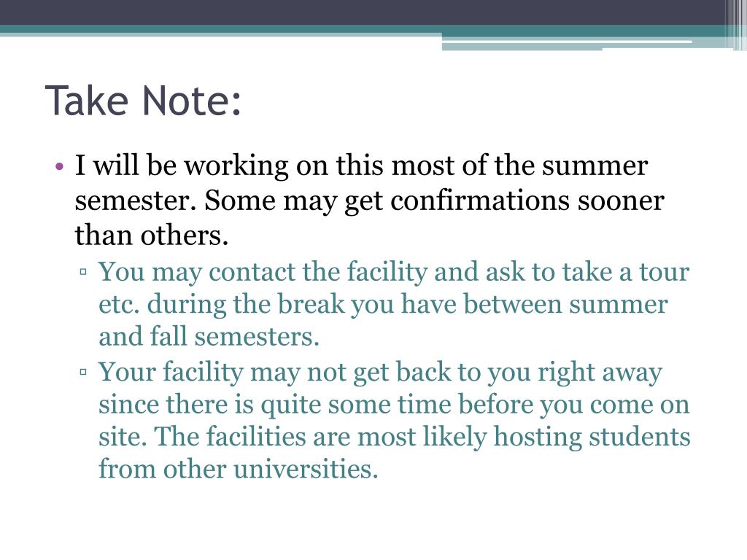
Task: Click the line 'than others.'
Action: pos(152,236)
